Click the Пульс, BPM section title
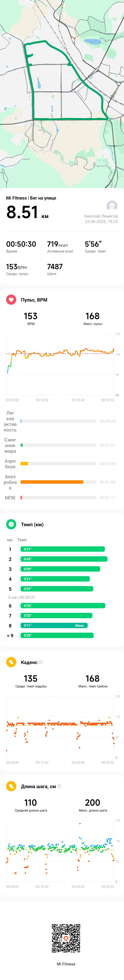124x980 pixels. click(x=34, y=300)
